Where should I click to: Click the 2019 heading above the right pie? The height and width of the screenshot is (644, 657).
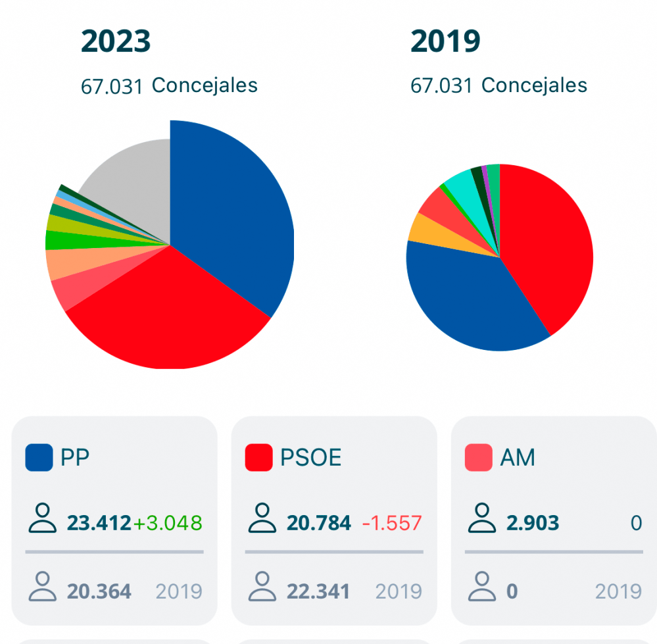click(445, 42)
